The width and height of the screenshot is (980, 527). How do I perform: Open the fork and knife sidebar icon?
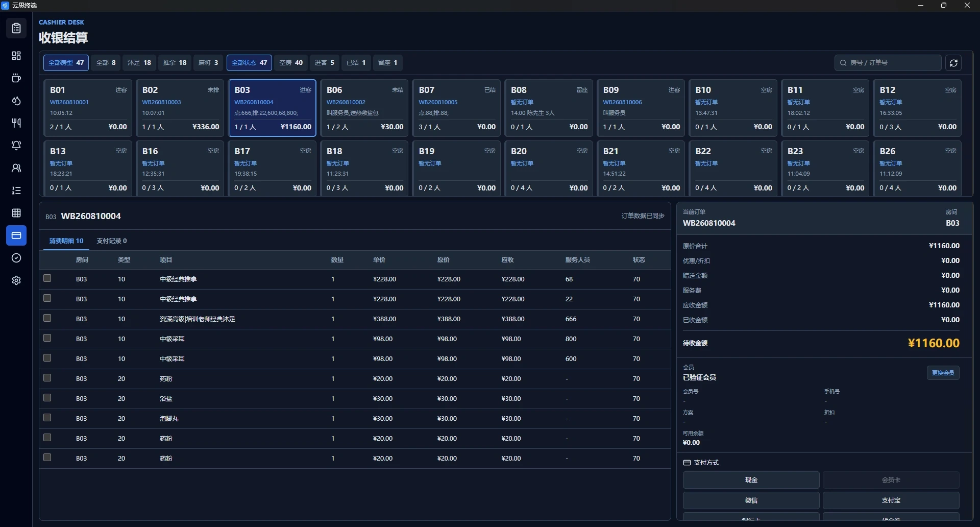(16, 123)
